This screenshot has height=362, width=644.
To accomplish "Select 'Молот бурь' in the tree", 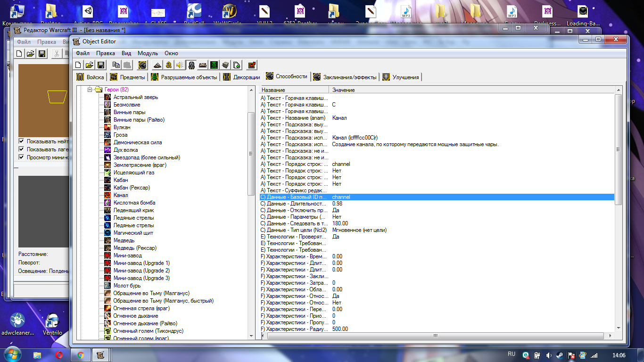I will (x=127, y=286).
